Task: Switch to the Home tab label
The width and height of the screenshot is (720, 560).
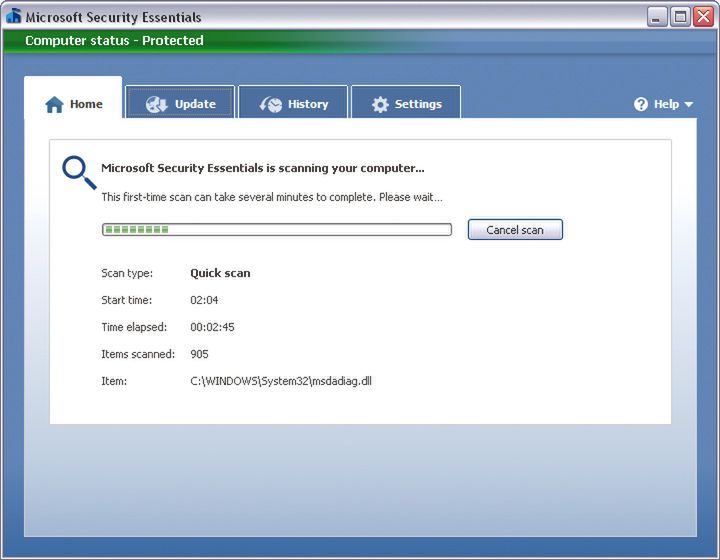Action: tap(86, 104)
